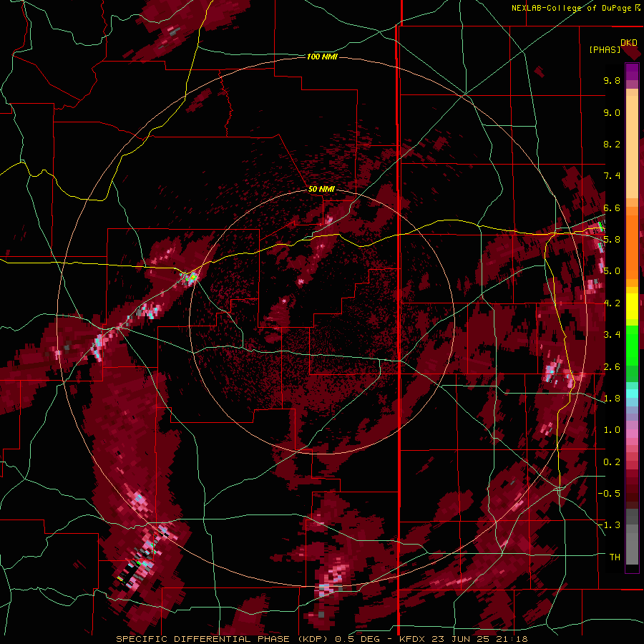This screenshot has width=644, height=644.
Task: Pick the cyan segment of the color bar
Action: pyautogui.click(x=632, y=394)
